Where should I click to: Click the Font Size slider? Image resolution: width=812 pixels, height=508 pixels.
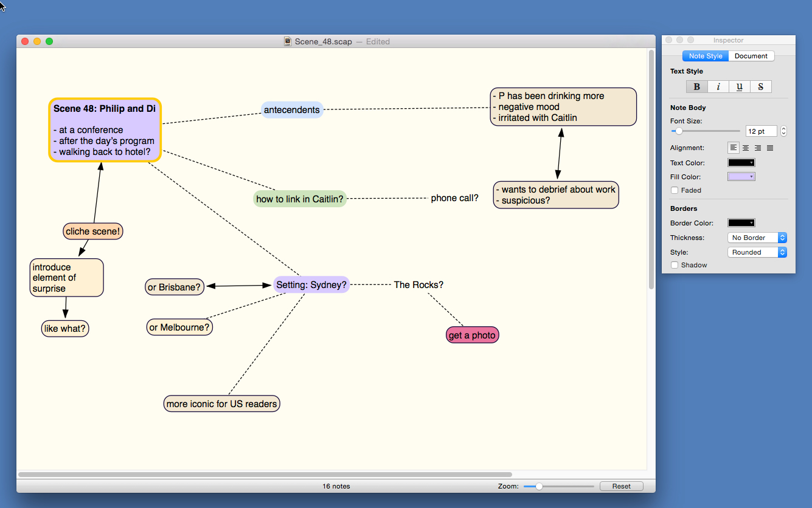(x=706, y=131)
